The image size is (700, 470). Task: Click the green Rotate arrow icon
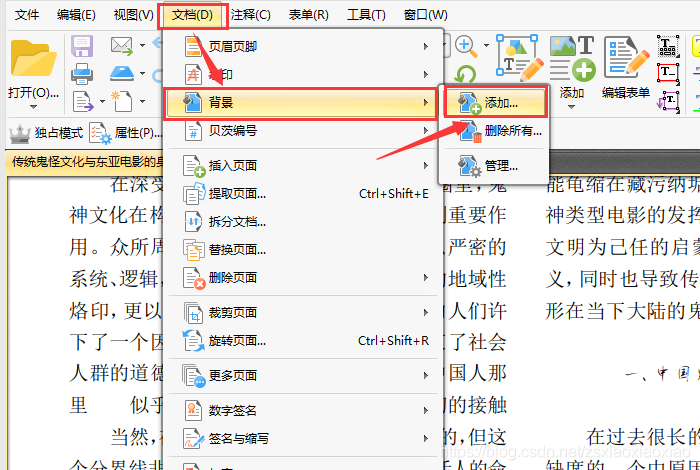coord(466,74)
